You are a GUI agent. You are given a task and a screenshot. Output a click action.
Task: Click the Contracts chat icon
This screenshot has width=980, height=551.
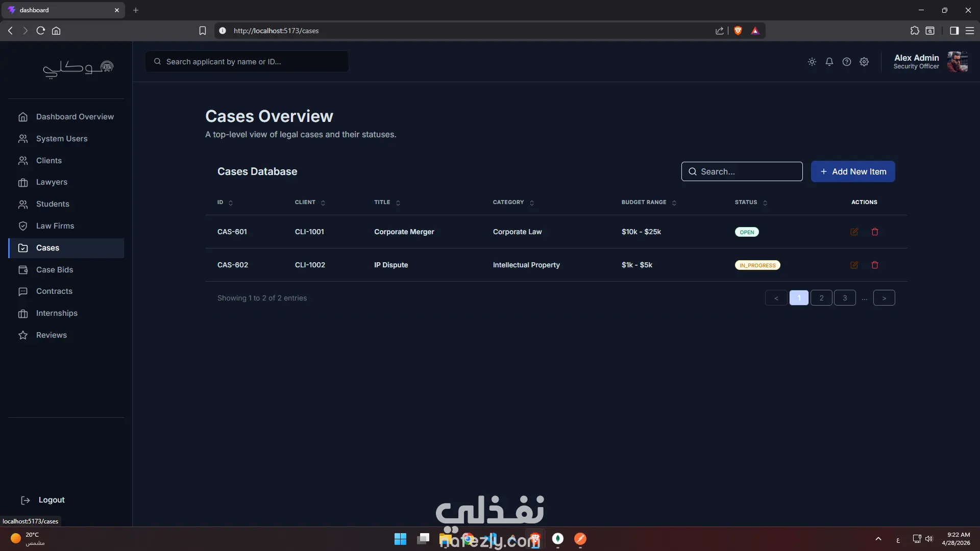click(23, 291)
